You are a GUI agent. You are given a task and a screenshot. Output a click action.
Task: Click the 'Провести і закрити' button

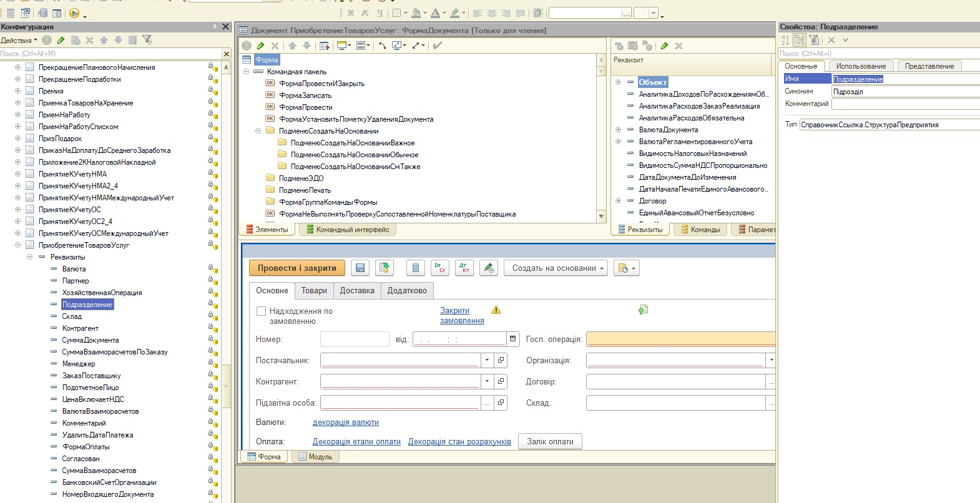click(x=296, y=268)
